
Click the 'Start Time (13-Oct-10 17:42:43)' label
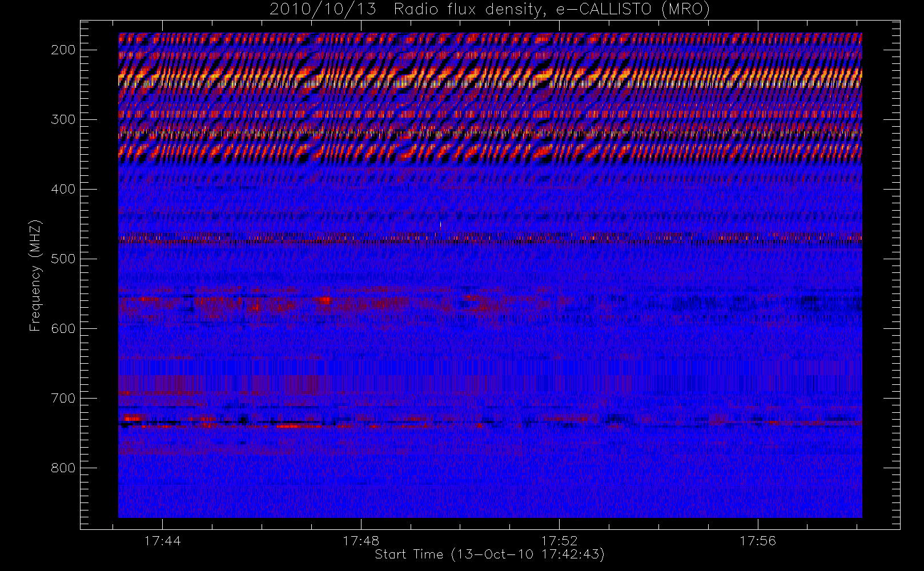pos(489,554)
